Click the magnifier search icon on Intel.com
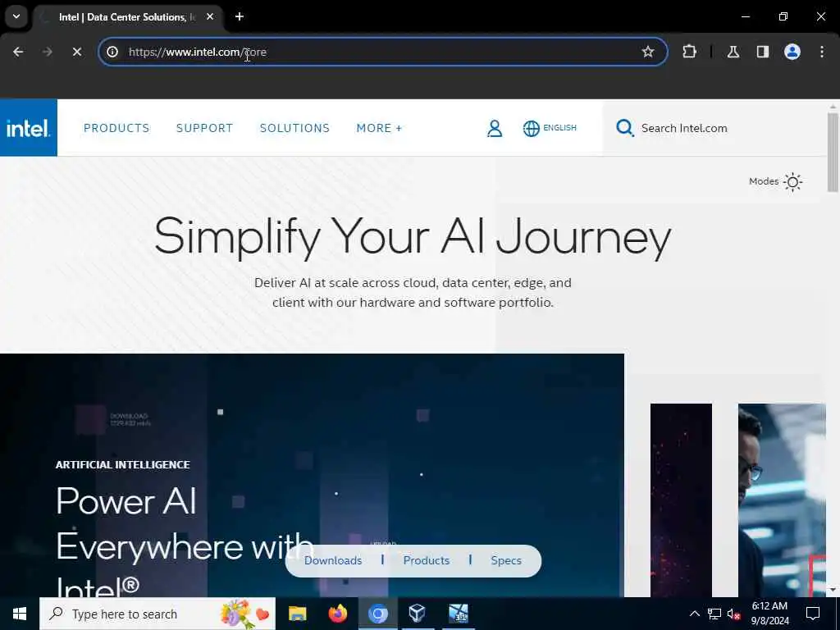The width and height of the screenshot is (840, 630). 624,128
